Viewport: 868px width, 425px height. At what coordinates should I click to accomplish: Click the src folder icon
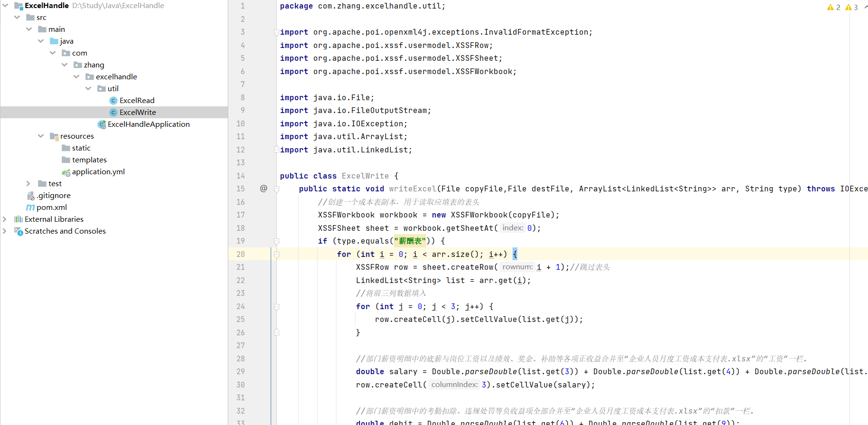click(x=30, y=18)
